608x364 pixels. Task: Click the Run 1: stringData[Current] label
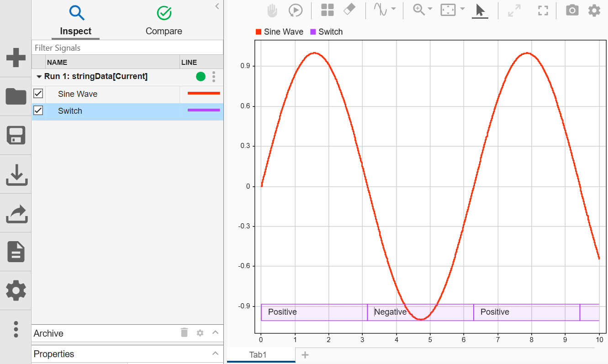click(x=96, y=76)
